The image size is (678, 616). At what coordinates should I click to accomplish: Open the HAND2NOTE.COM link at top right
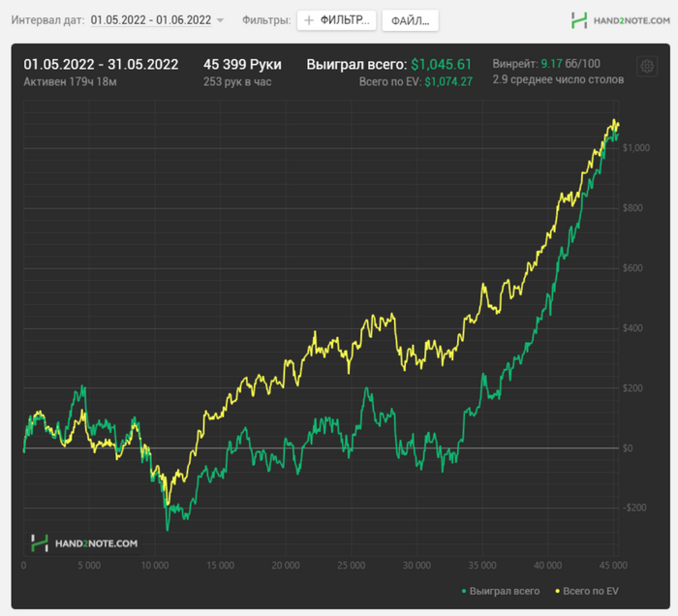coord(632,20)
